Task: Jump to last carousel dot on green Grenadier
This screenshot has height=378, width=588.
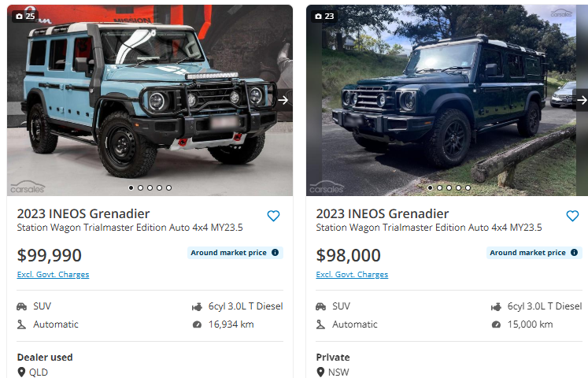Action: 468,188
